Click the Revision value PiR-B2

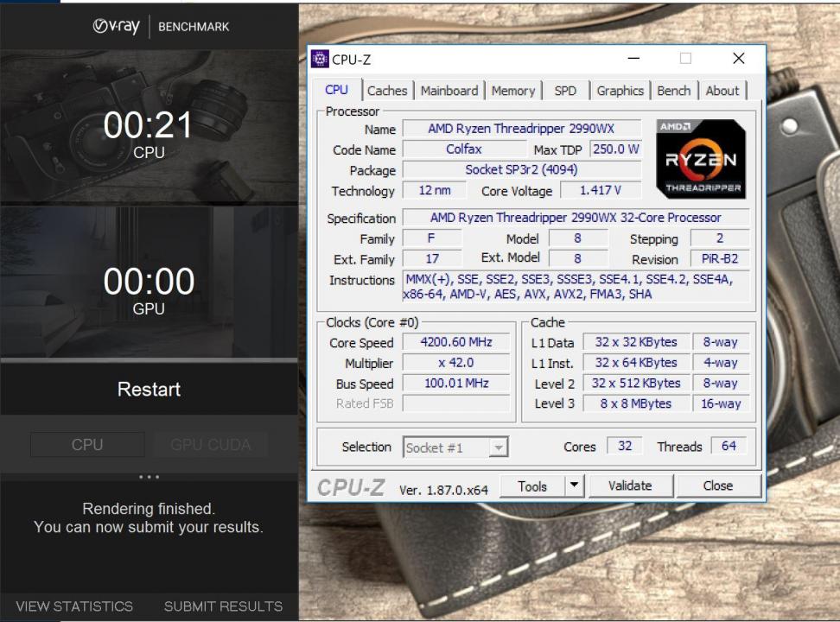(720, 259)
